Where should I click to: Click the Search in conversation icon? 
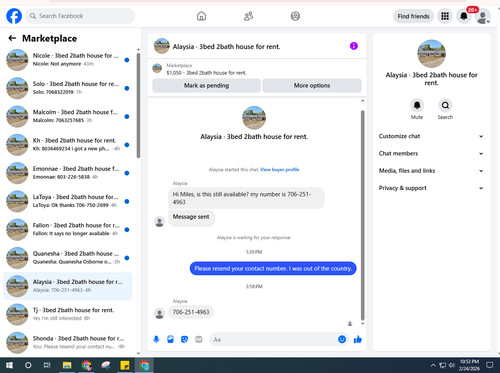click(x=445, y=105)
